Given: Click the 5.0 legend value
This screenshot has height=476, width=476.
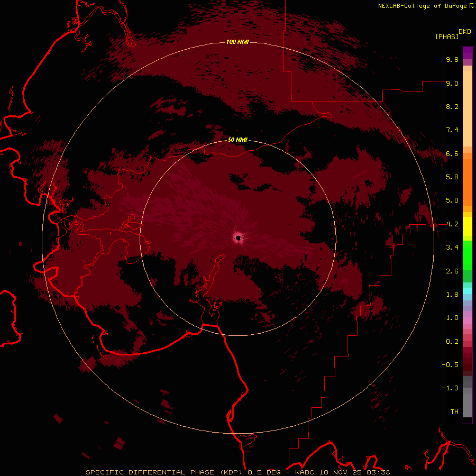Looking at the screenshot, I should pos(452,200).
